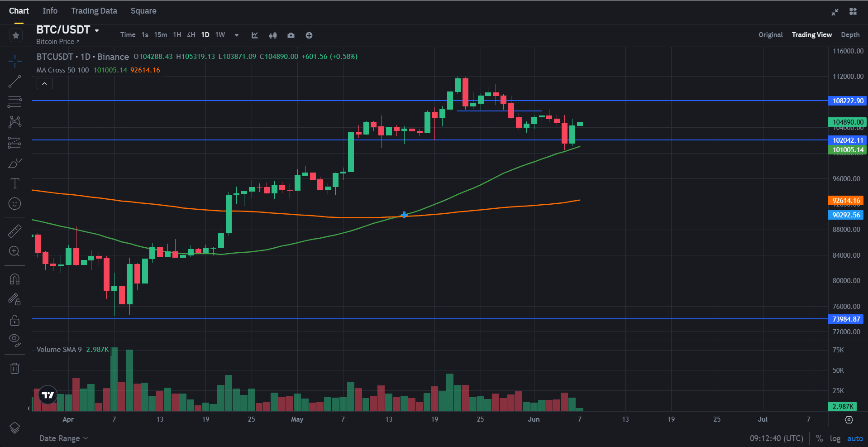Open the chart settings gear icon
868x447 pixels.
point(849,420)
